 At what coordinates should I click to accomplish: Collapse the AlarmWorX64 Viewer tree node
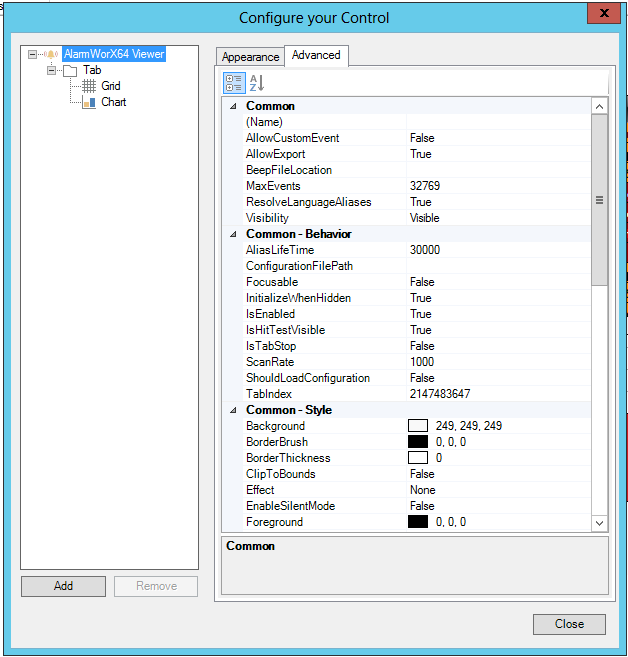33,55
